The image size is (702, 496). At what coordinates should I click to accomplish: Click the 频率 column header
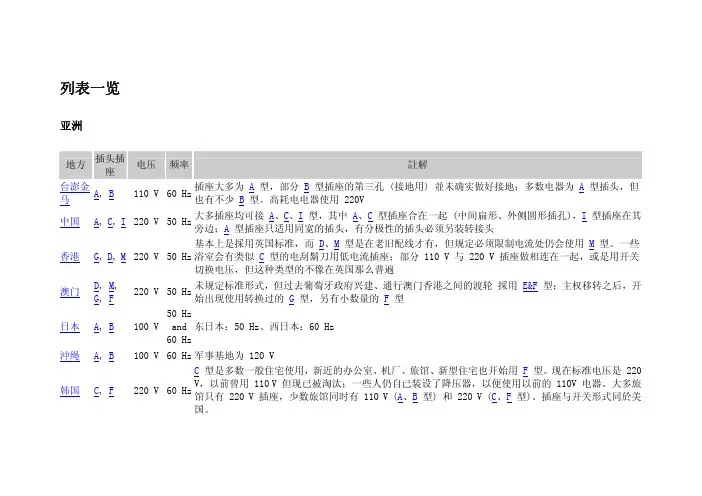pos(179,164)
